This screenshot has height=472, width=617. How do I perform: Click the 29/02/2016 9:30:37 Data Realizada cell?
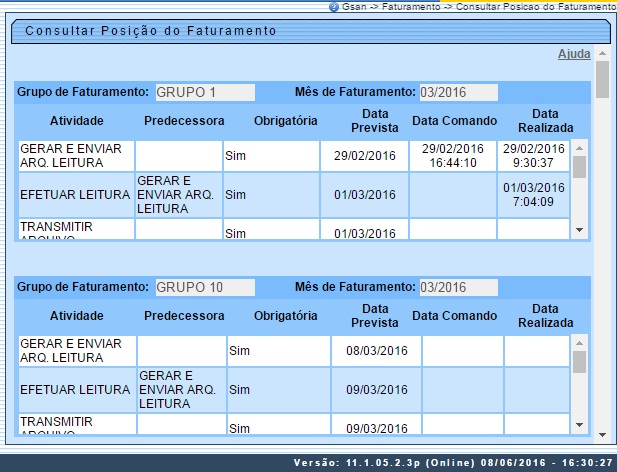pyautogui.click(x=534, y=156)
